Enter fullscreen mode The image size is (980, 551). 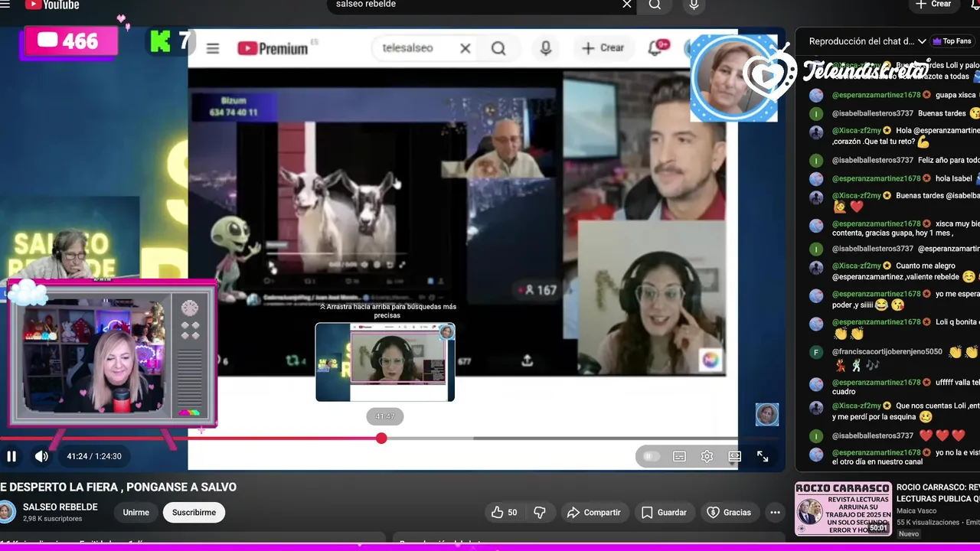click(x=763, y=456)
